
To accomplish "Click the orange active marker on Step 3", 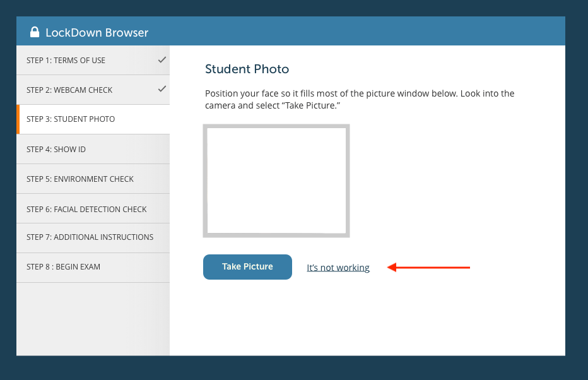I will (x=18, y=119).
